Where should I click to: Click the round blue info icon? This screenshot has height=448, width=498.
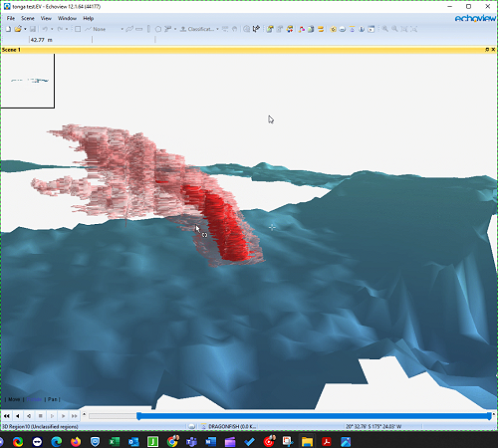point(362,29)
